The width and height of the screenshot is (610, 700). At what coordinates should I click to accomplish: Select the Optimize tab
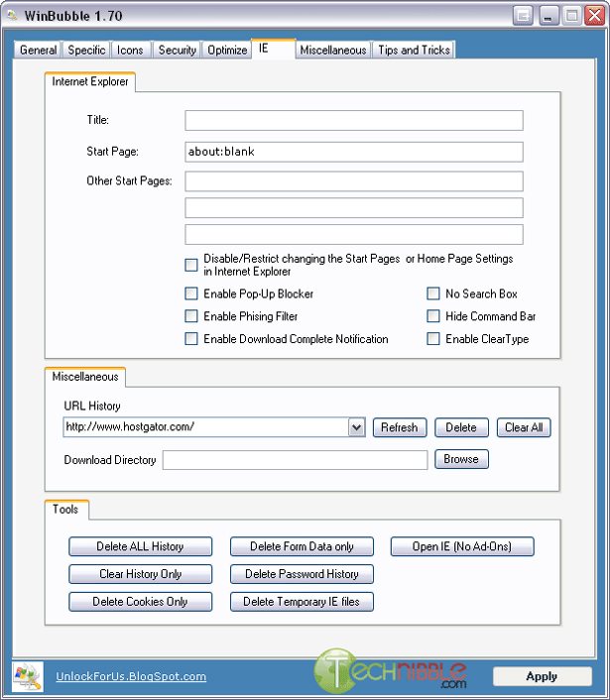pyautogui.click(x=227, y=50)
